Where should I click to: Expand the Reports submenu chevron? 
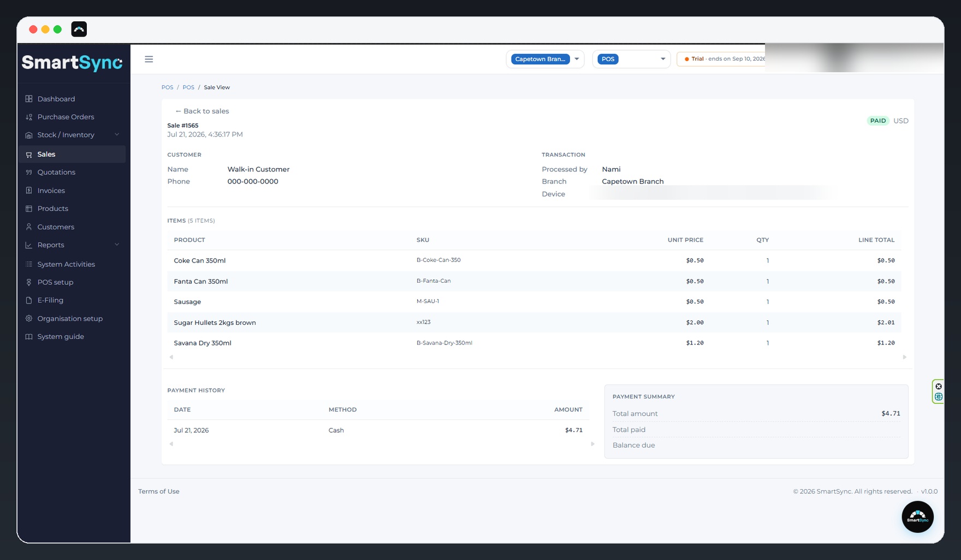[117, 245]
